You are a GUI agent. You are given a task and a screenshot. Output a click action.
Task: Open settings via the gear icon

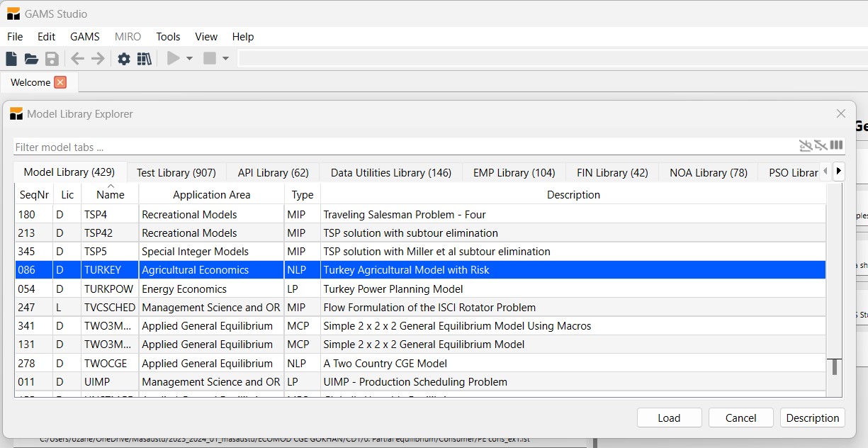pyautogui.click(x=124, y=59)
